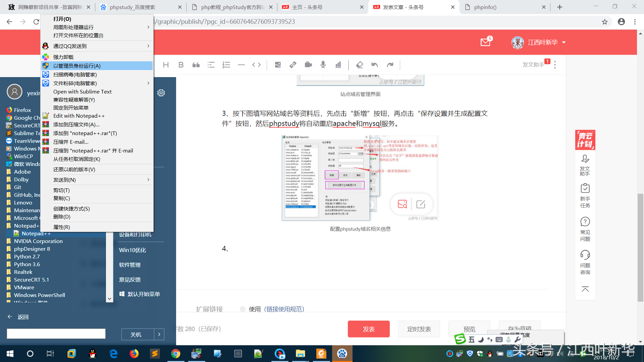
Task: Expand 通过QQ发送到 submenu
Action: [97, 46]
